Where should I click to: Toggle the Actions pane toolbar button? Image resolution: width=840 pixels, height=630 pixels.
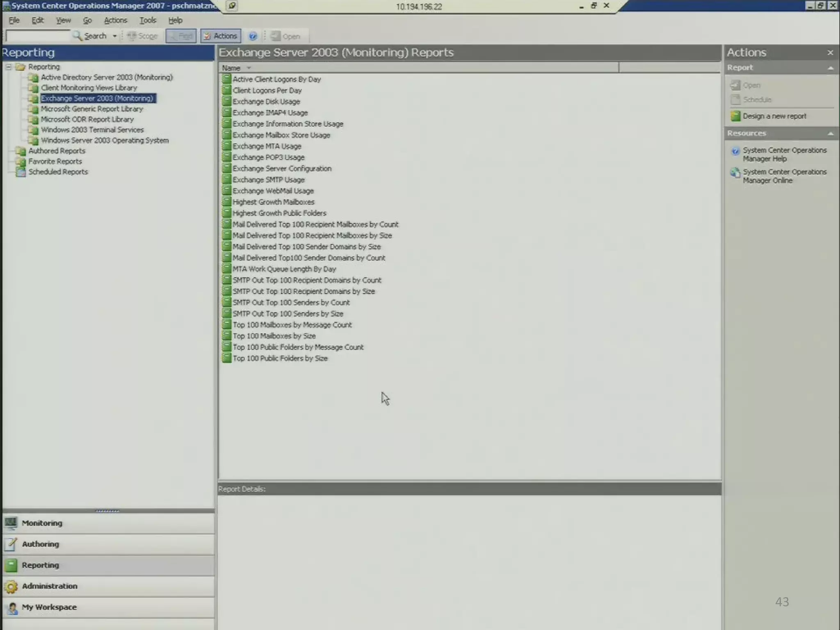pos(221,37)
